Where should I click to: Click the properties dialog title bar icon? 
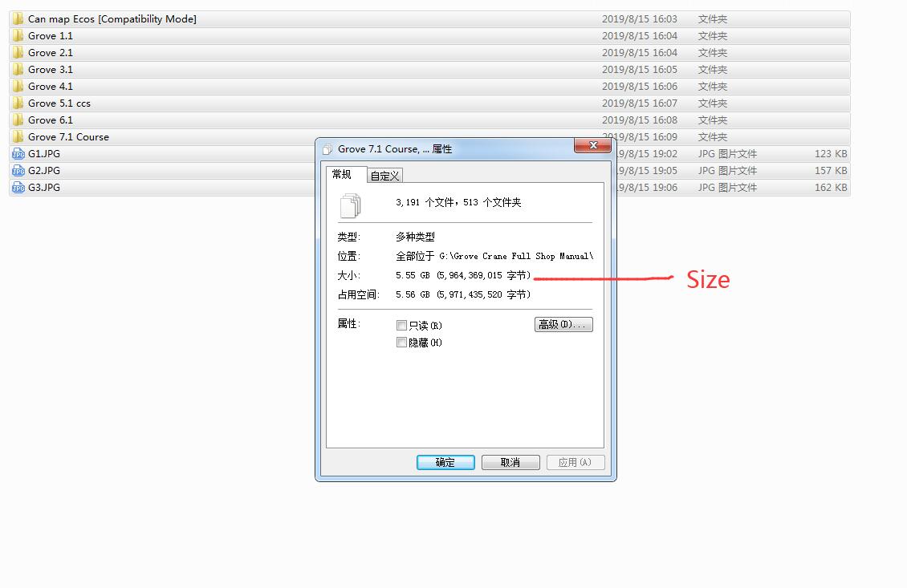click(x=327, y=148)
